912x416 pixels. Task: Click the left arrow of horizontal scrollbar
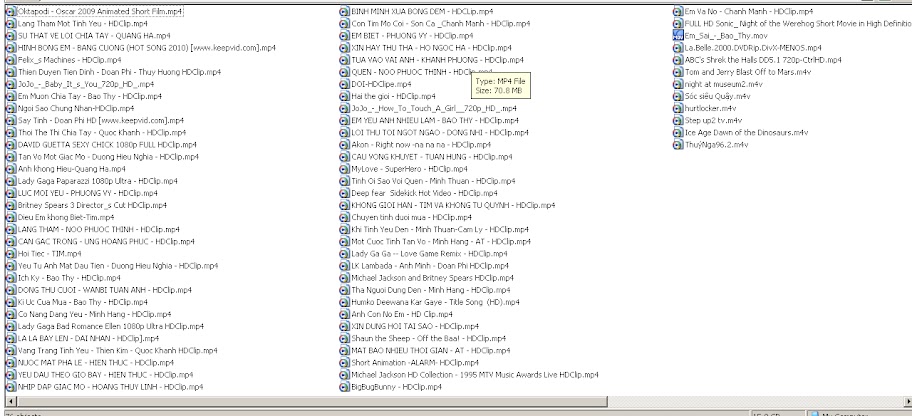coord(10,401)
